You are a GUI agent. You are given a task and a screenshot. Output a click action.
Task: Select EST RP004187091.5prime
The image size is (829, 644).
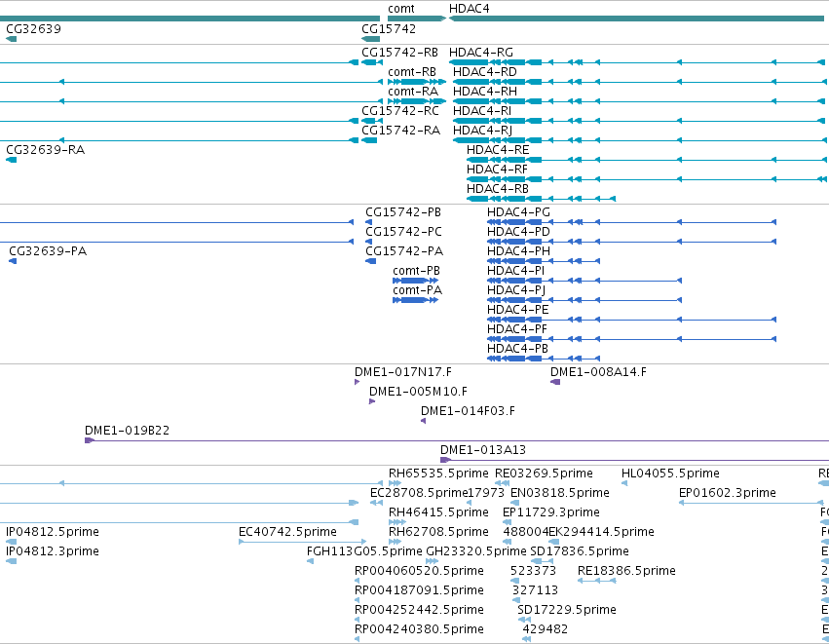tap(419, 591)
